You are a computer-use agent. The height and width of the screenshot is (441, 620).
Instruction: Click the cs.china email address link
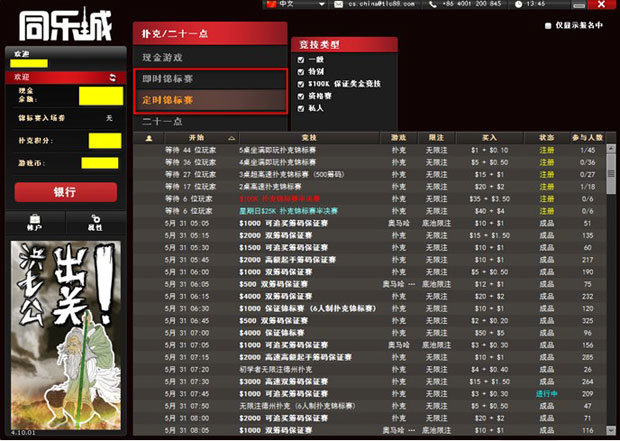click(381, 4)
